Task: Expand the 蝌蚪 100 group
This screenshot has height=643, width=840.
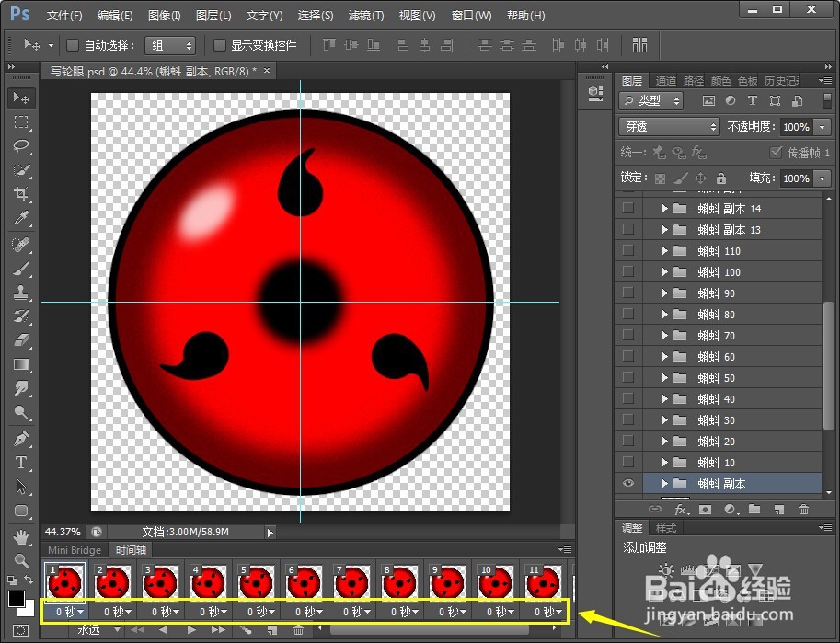Action: (x=665, y=272)
